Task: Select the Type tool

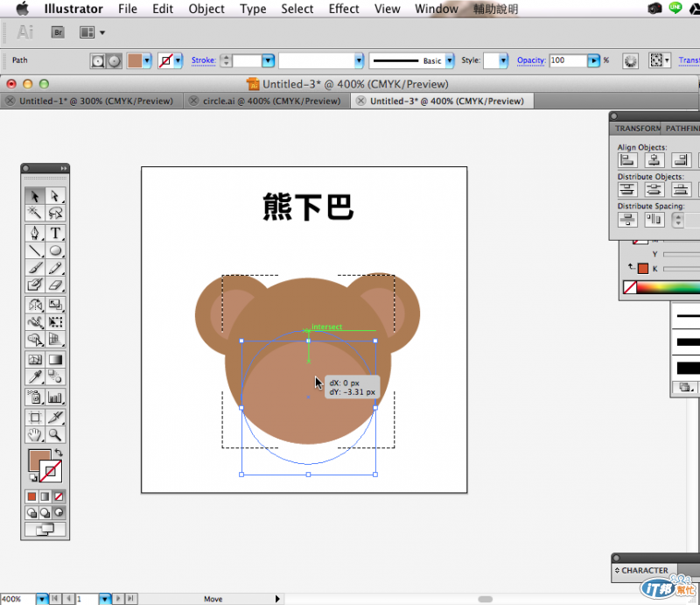Action: point(55,233)
